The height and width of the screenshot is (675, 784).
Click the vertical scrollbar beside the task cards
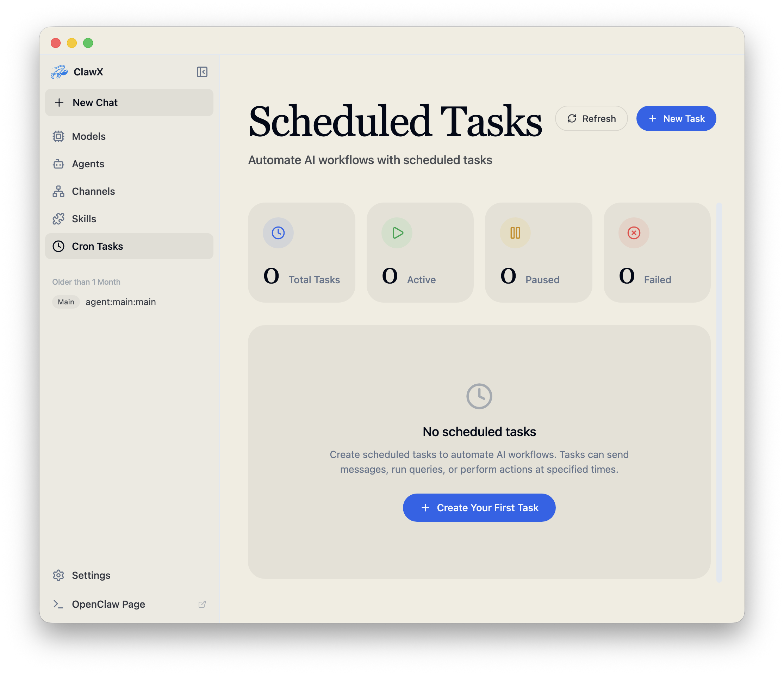[719, 392]
